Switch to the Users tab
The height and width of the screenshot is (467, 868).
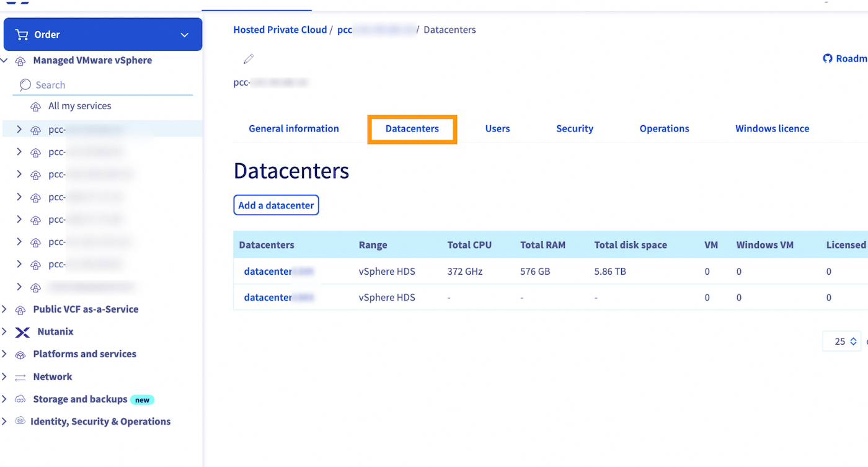point(497,128)
